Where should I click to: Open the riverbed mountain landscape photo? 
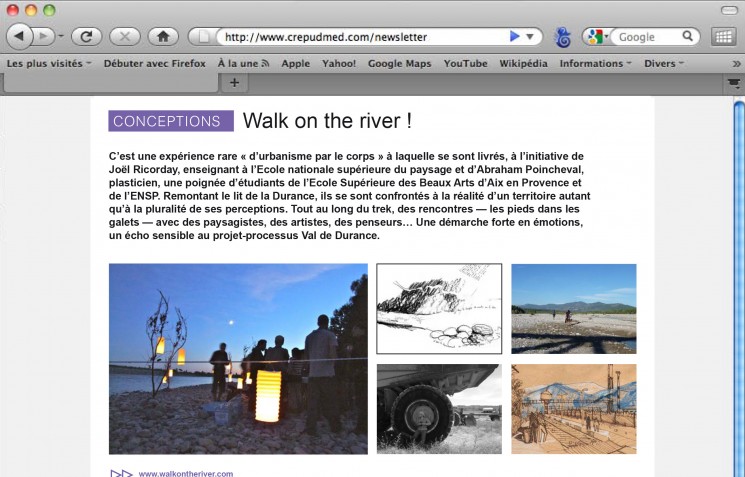(573, 309)
